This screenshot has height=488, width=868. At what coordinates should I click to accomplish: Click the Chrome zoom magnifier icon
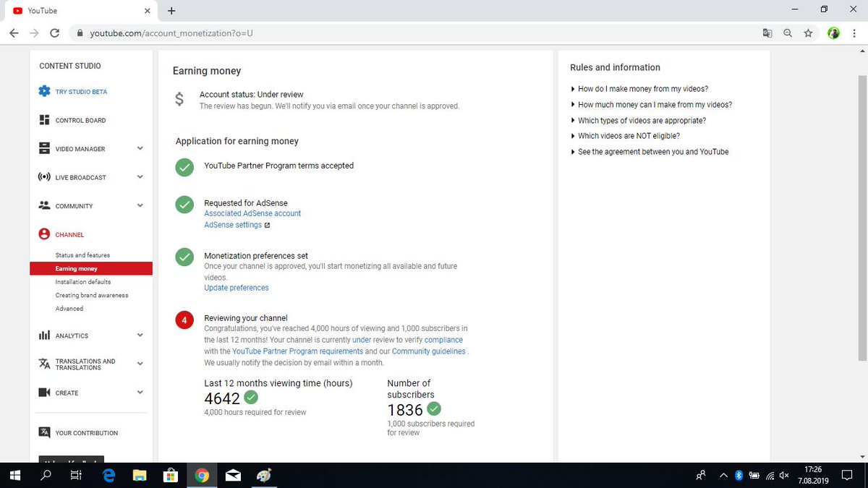point(788,33)
